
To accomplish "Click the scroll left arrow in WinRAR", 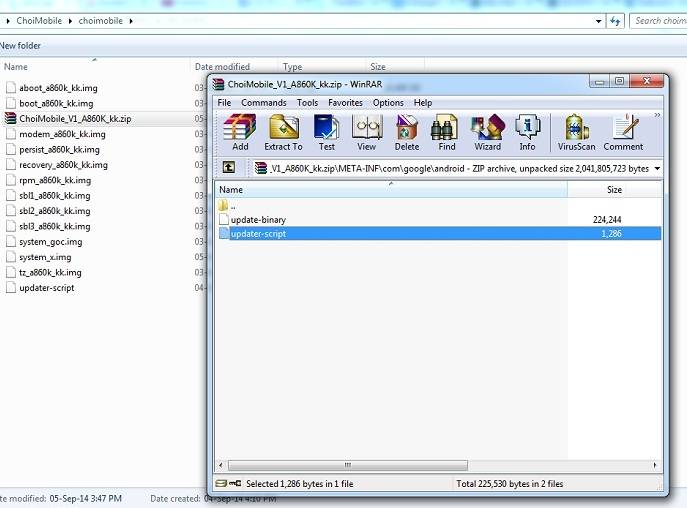I will pyautogui.click(x=221, y=465).
